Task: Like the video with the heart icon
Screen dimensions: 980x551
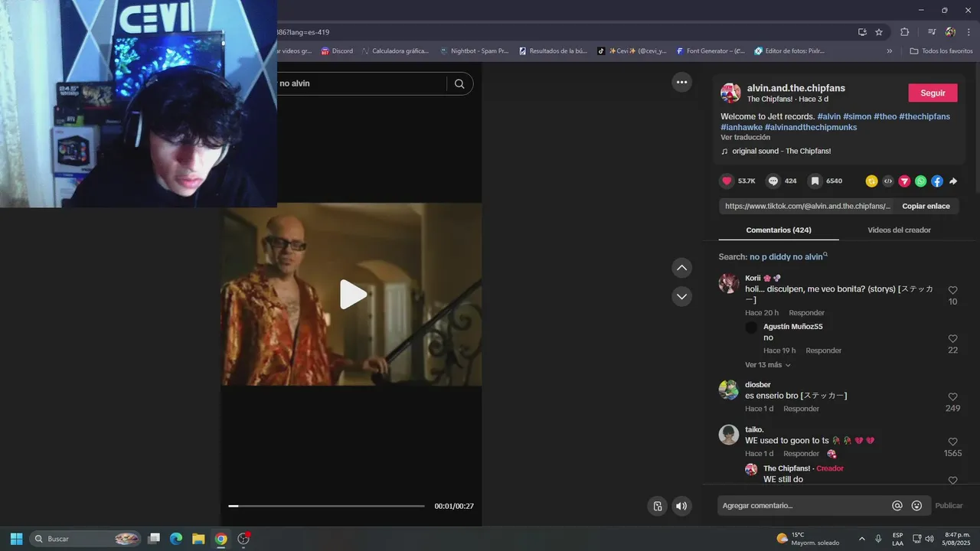Action: 727,181
